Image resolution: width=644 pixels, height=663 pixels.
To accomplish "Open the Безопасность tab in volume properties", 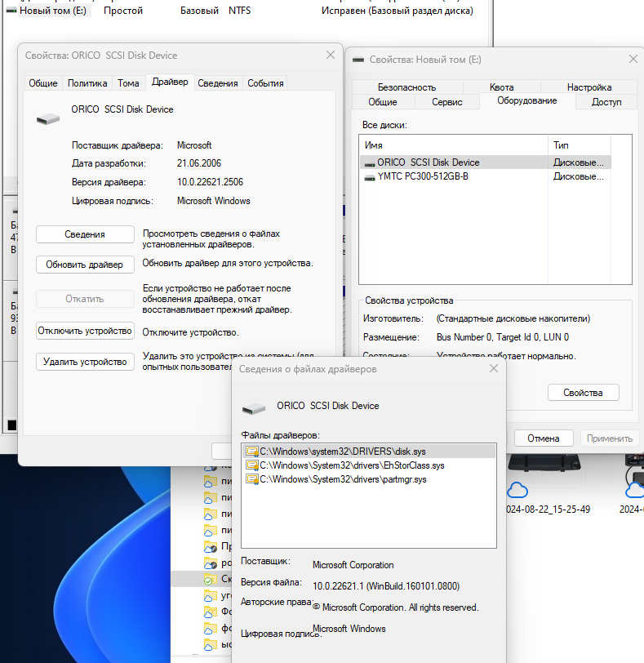I will tap(406, 87).
